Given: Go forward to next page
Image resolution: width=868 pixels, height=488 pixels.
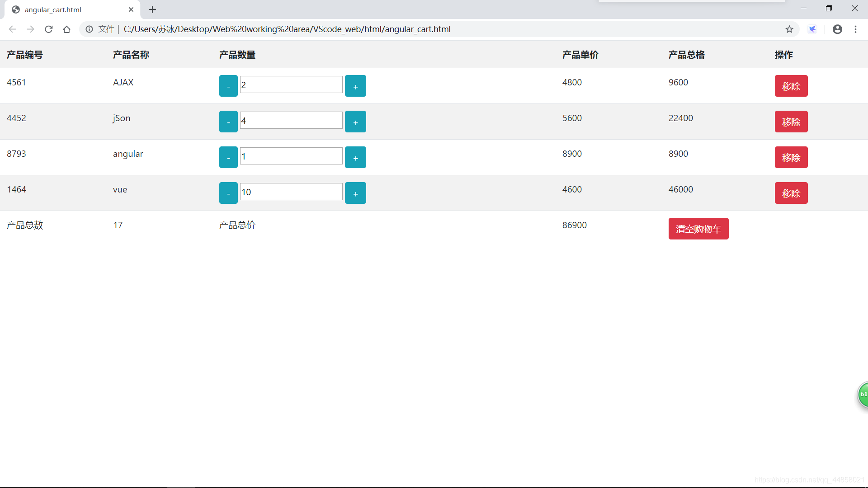Looking at the screenshot, I should pos(30,29).
